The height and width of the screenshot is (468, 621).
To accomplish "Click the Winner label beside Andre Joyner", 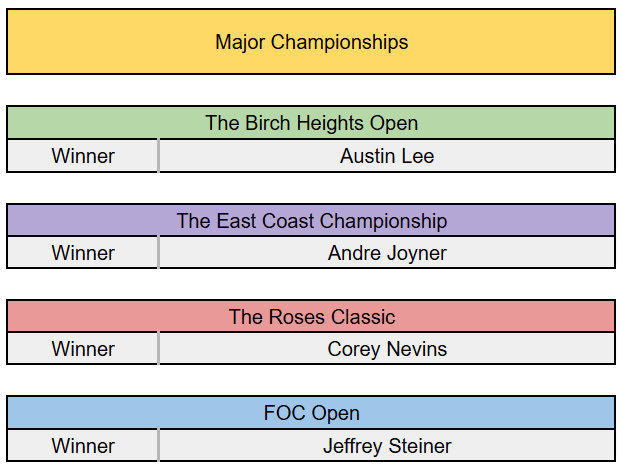I will pos(83,253).
